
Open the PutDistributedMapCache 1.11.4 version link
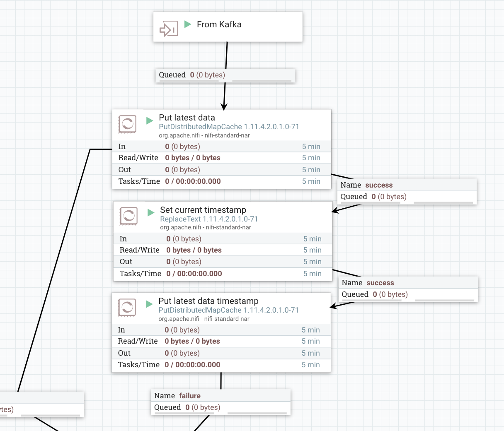229,126
